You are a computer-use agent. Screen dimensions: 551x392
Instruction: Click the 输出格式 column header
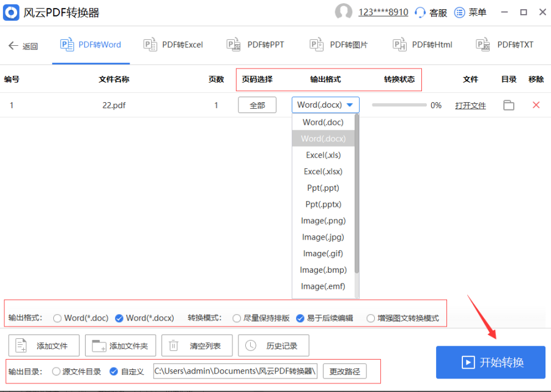pyautogui.click(x=325, y=80)
